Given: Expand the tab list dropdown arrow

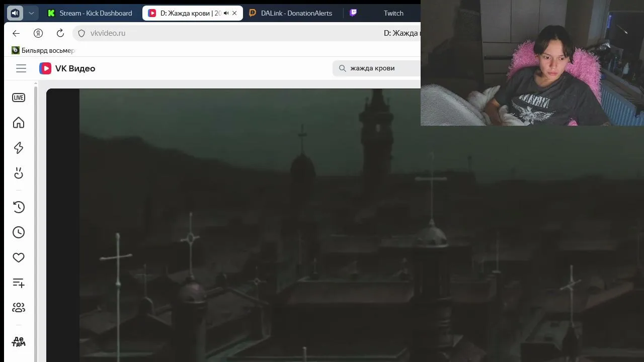Looking at the screenshot, I should [x=31, y=13].
